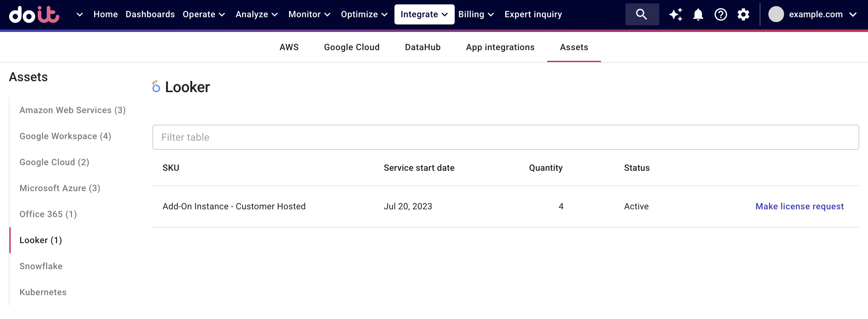Select Snowflake in assets sidebar
The image size is (868, 319).
41,266
